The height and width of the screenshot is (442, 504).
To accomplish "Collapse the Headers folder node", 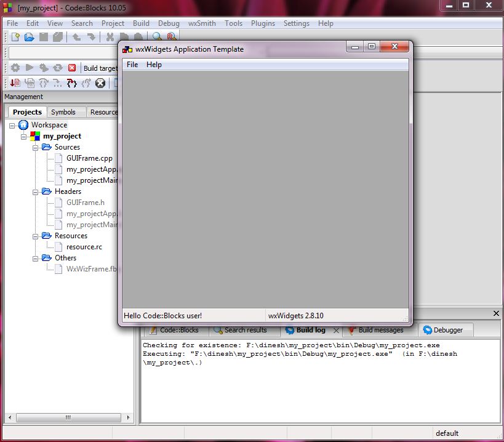I will point(36,191).
